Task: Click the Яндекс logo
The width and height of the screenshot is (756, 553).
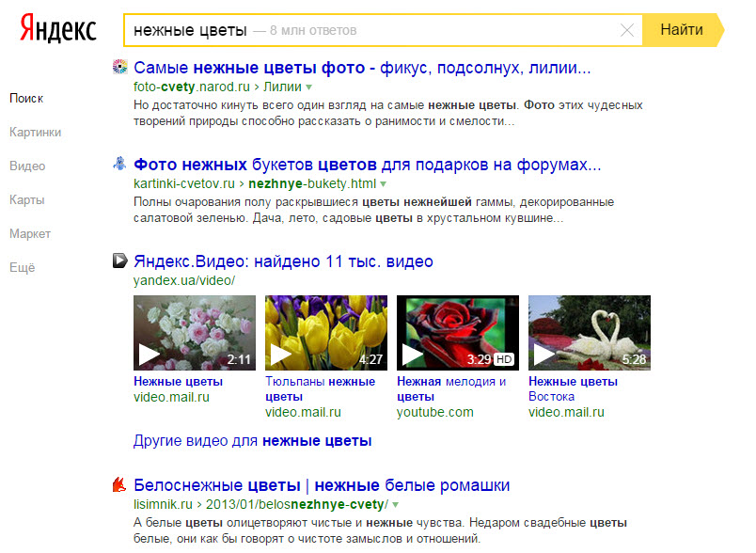Action: click(x=58, y=29)
